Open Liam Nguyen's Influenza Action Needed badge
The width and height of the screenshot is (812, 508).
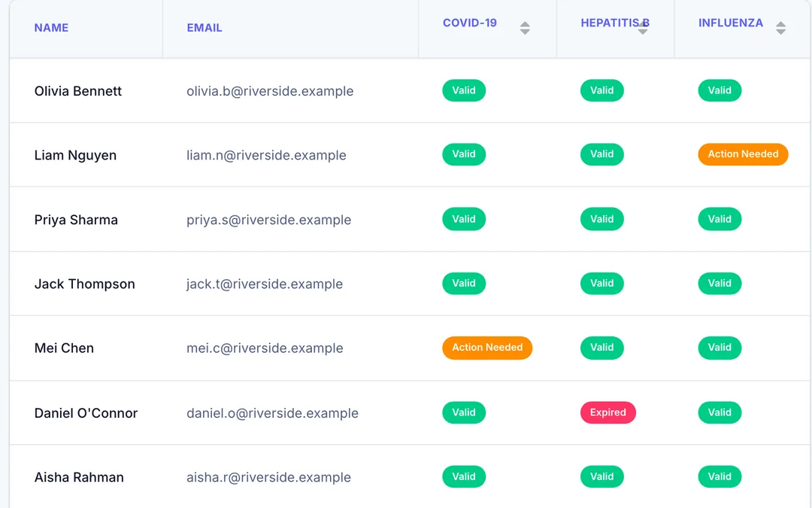[743, 154]
